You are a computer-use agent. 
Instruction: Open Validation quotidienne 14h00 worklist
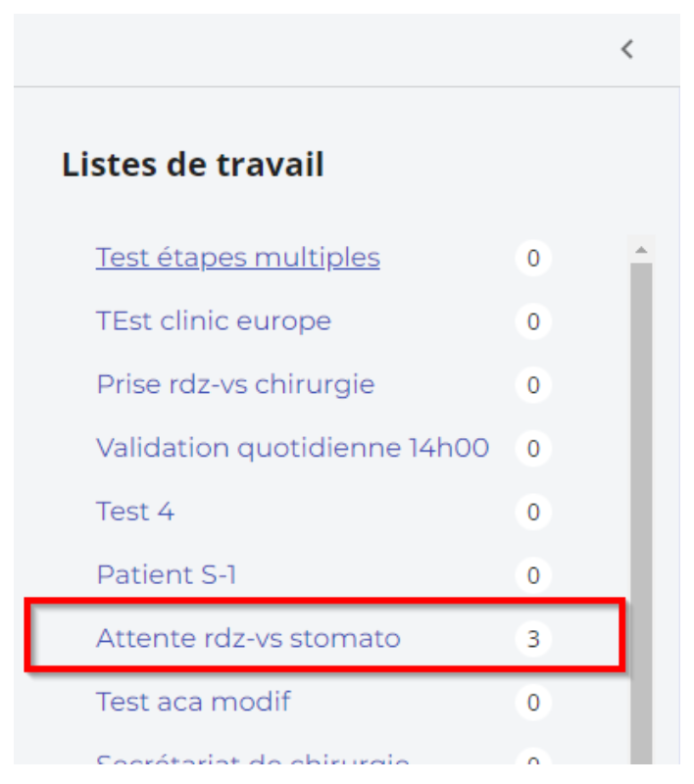292,448
